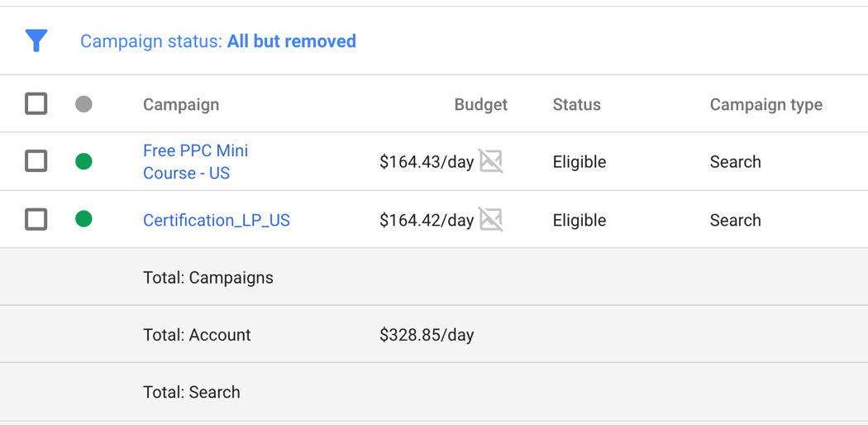The image size is (868, 425).
Task: Sort by the Campaign column header
Action: pyautogui.click(x=181, y=104)
